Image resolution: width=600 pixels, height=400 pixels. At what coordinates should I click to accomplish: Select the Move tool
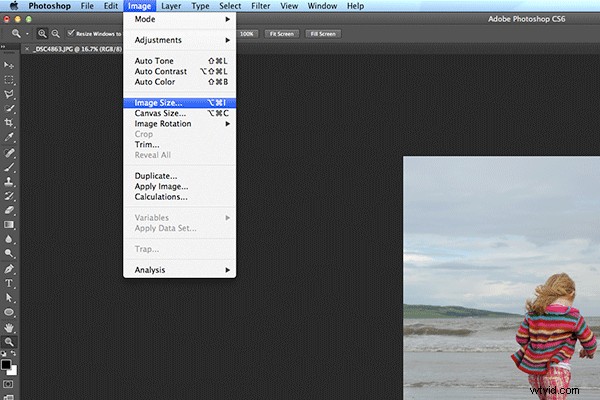10,64
